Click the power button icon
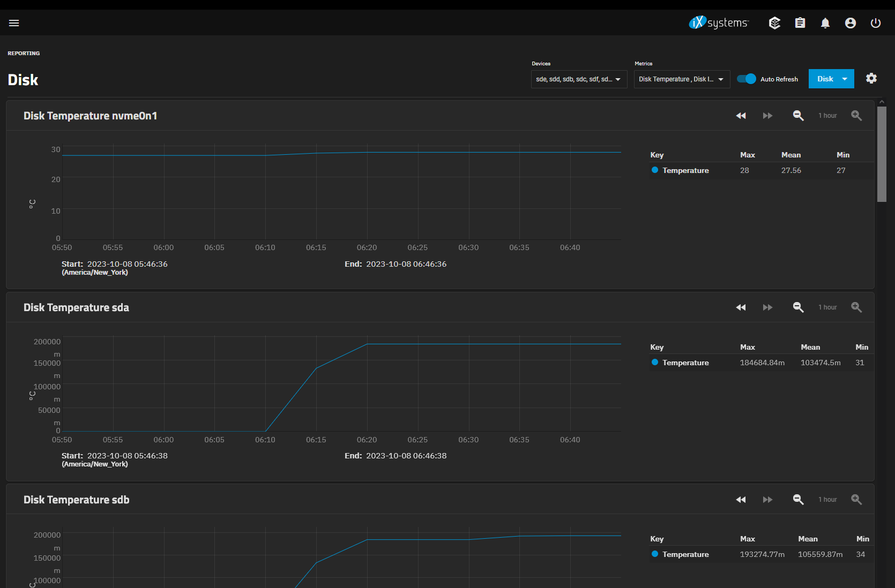The image size is (895, 588). click(x=876, y=23)
